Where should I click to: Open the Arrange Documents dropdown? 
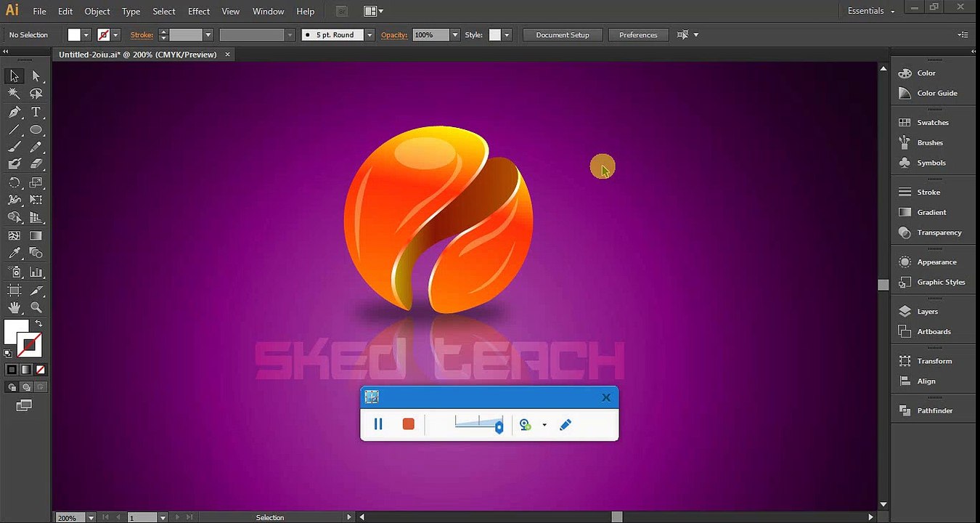tap(373, 11)
